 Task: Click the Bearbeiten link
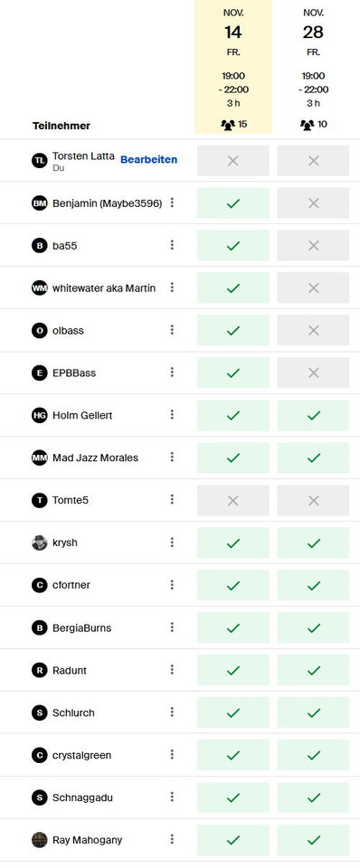[149, 159]
